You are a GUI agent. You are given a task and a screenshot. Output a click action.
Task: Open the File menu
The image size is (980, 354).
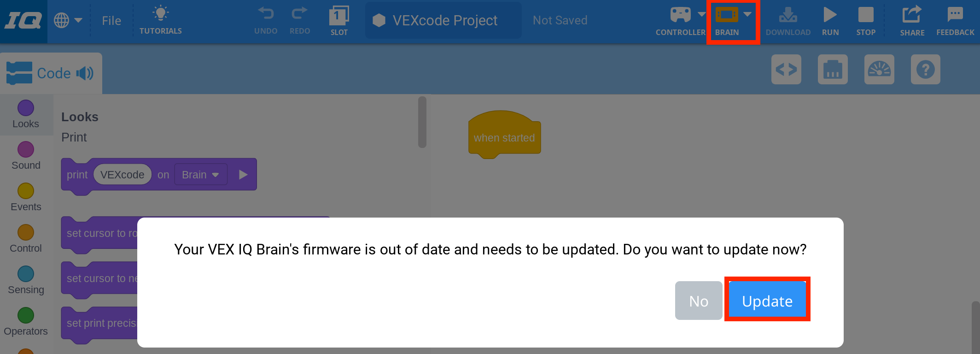[111, 20]
